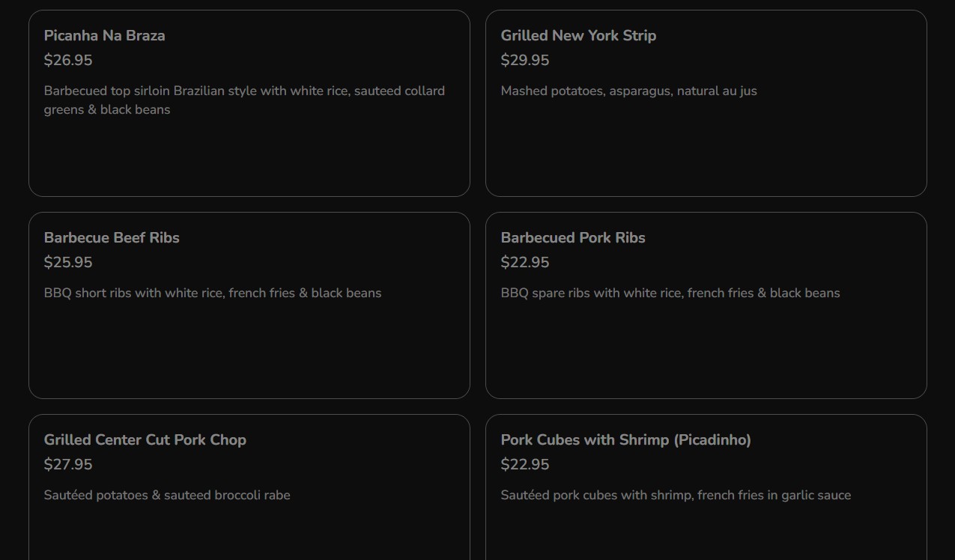The image size is (955, 560).
Task: Click the BBQ short ribs description text
Action: pos(213,293)
